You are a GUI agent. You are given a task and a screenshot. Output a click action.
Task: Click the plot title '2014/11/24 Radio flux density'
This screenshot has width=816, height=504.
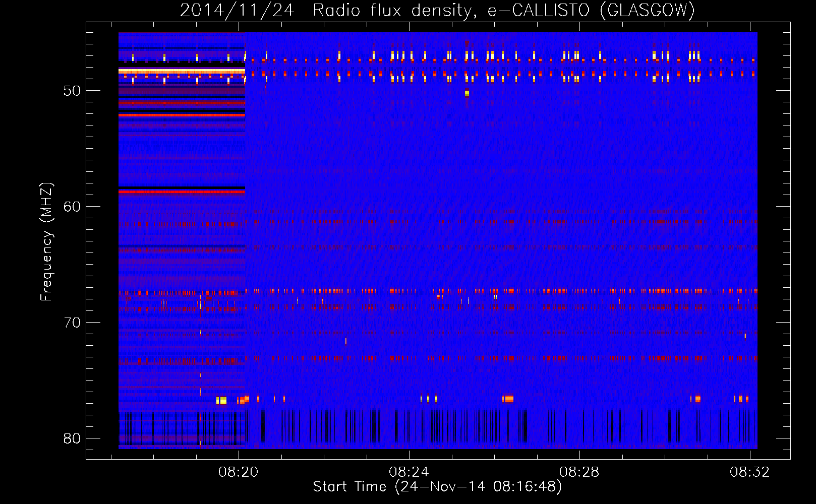point(327,10)
